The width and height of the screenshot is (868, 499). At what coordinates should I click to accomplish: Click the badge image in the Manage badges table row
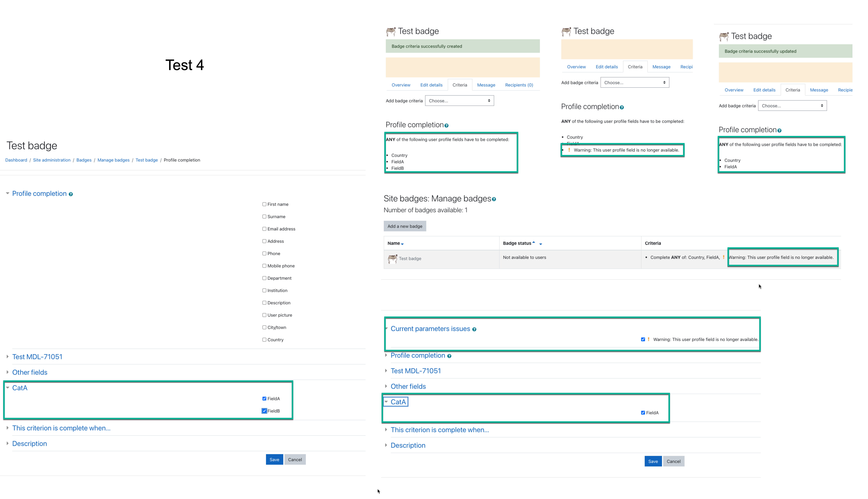[392, 259]
